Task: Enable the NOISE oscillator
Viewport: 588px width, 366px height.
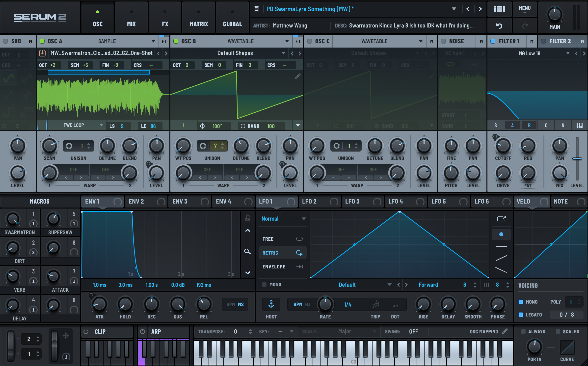Action: [444, 41]
